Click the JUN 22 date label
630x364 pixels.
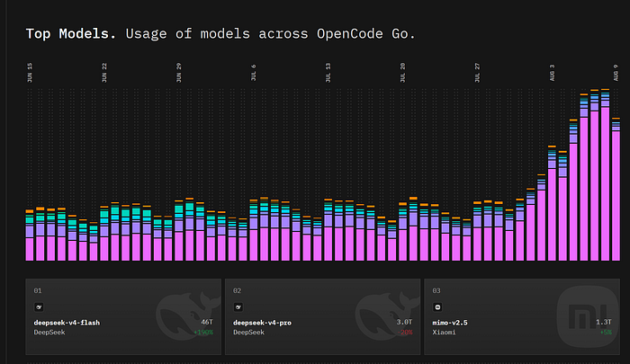pyautogui.click(x=104, y=73)
